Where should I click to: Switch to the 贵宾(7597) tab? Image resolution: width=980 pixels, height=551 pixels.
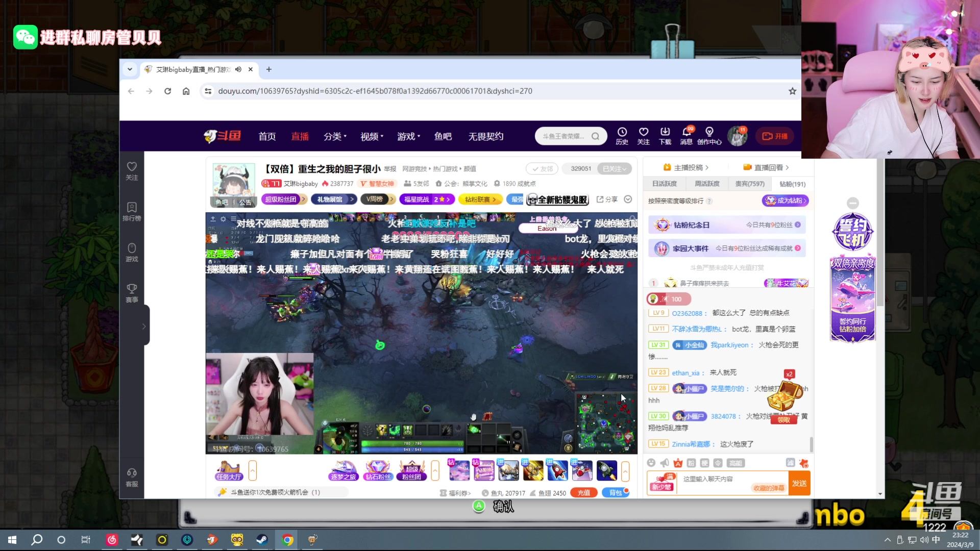coord(750,184)
